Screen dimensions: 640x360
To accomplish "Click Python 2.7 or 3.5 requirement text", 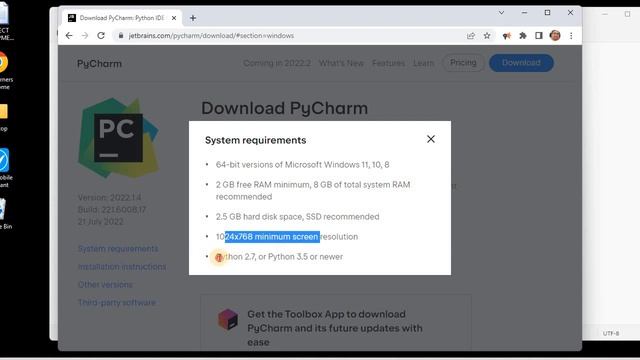I will pyautogui.click(x=279, y=257).
